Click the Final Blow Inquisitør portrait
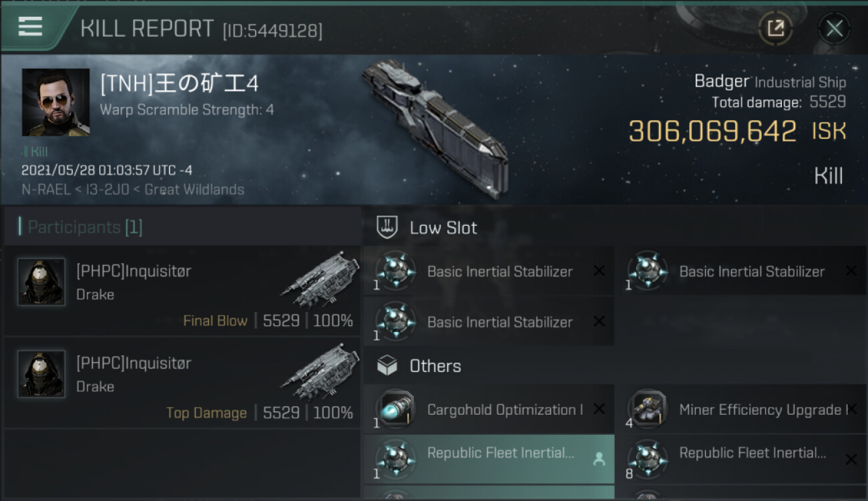The height and width of the screenshot is (501, 868). [x=41, y=282]
